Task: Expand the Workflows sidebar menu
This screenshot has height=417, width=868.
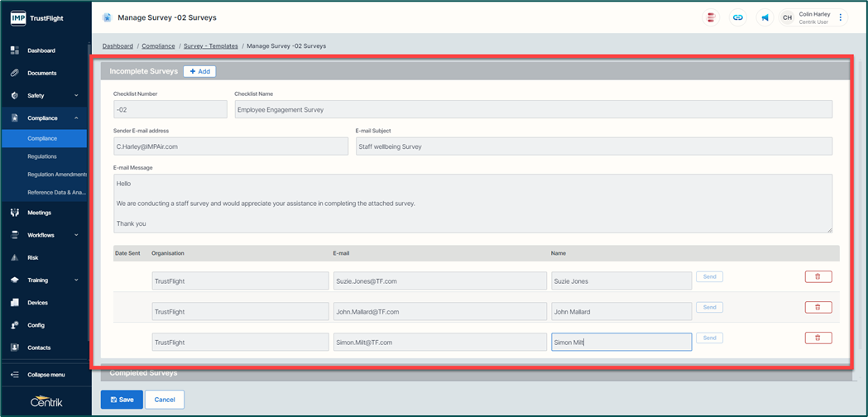Action: click(x=76, y=235)
